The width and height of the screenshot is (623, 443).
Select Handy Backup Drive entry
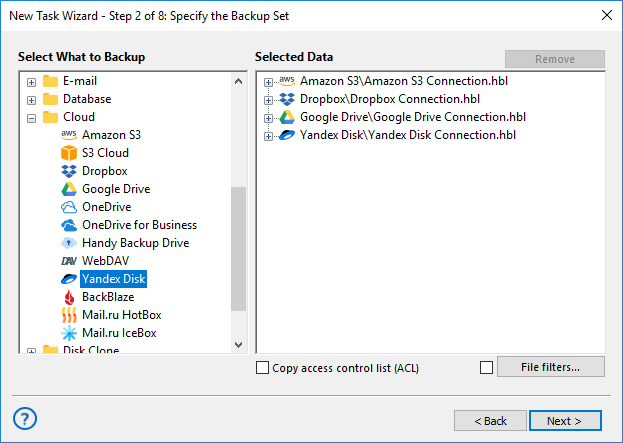(135, 243)
